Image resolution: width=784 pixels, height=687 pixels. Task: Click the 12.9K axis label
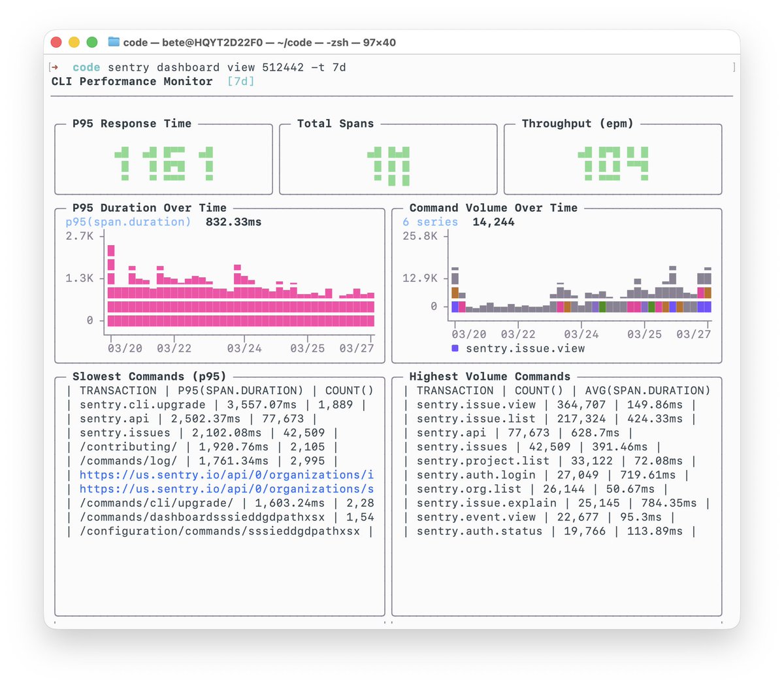click(420, 278)
